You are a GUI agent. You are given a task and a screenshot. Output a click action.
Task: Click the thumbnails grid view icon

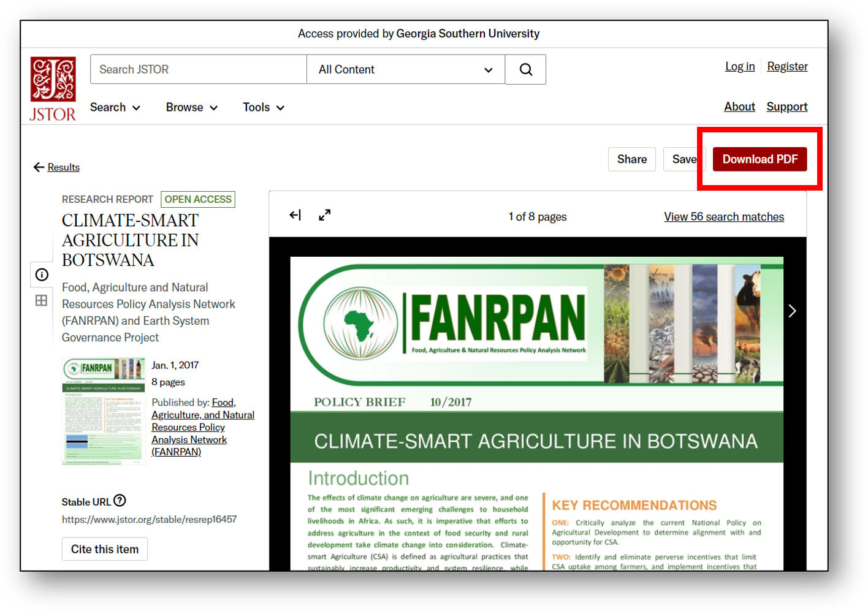click(41, 300)
